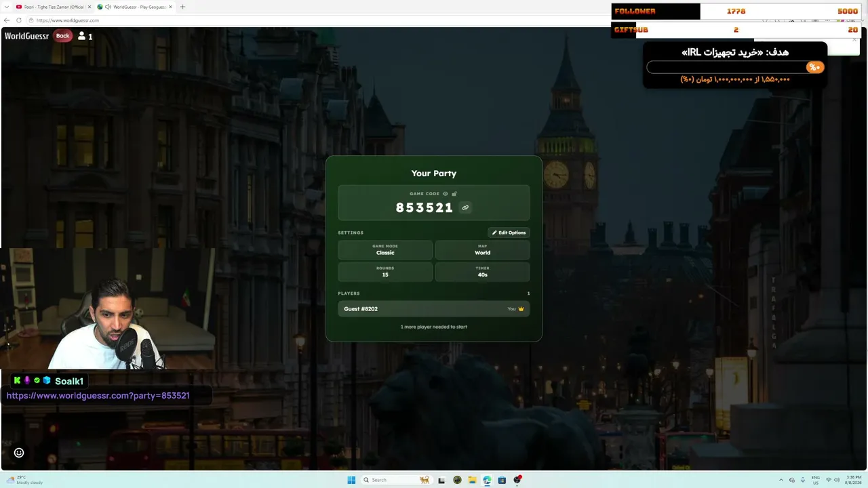
Task: Select the Map World card
Action: click(482, 250)
